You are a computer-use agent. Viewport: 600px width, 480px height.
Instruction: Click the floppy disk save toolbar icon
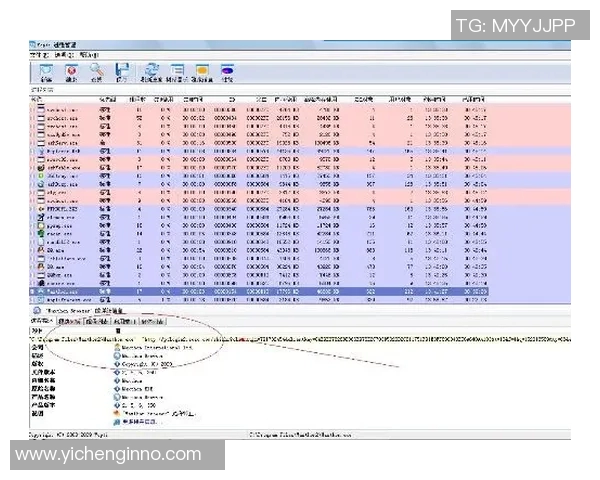pos(122,70)
